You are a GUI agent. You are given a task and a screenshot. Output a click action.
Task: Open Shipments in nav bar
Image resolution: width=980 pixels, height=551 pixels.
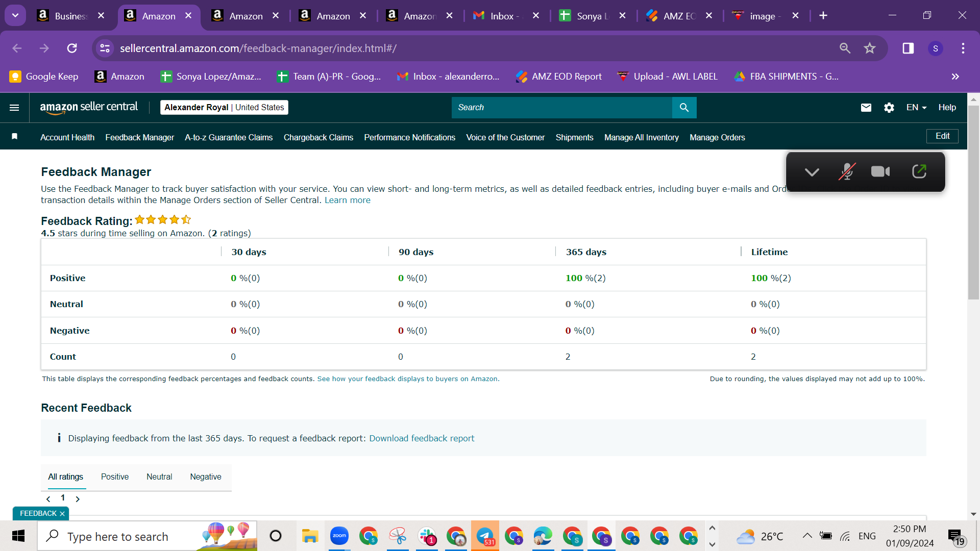tap(574, 137)
